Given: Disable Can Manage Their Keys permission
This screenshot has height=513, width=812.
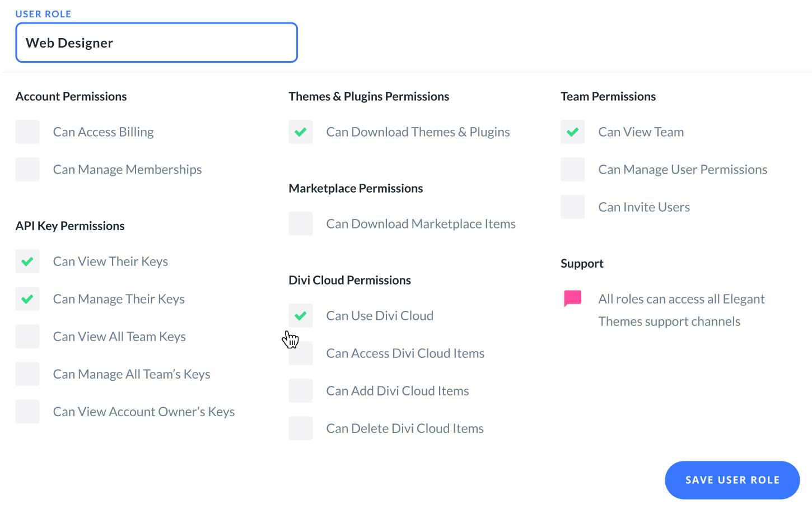Looking at the screenshot, I should pyautogui.click(x=27, y=299).
